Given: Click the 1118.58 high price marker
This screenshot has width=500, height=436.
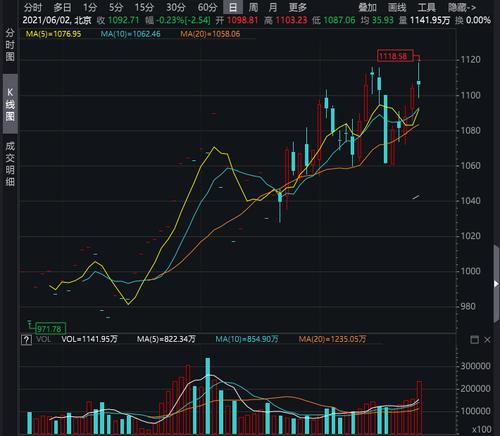Looking at the screenshot, I should coord(395,56).
